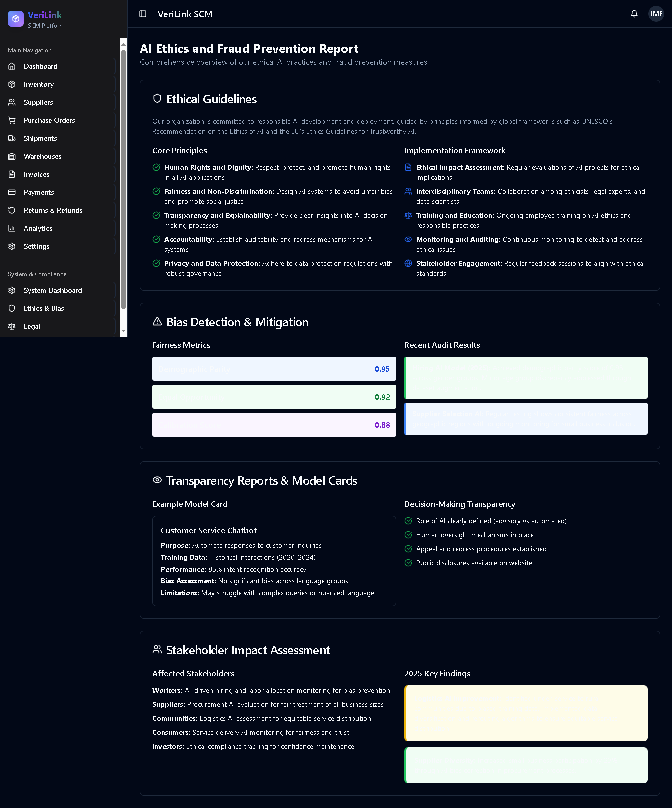Screen dimensions: 672x809
Task: Open Settings from main navigation
Action: tap(60, 246)
